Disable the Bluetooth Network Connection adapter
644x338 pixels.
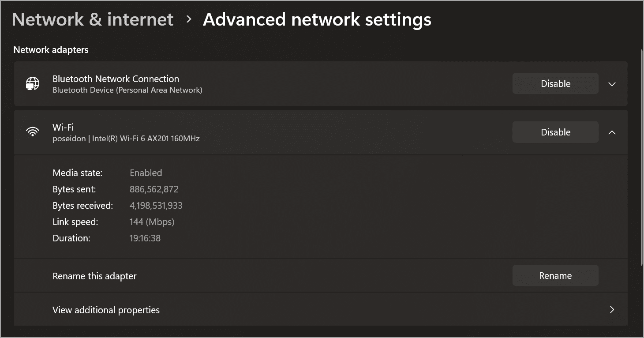point(555,83)
